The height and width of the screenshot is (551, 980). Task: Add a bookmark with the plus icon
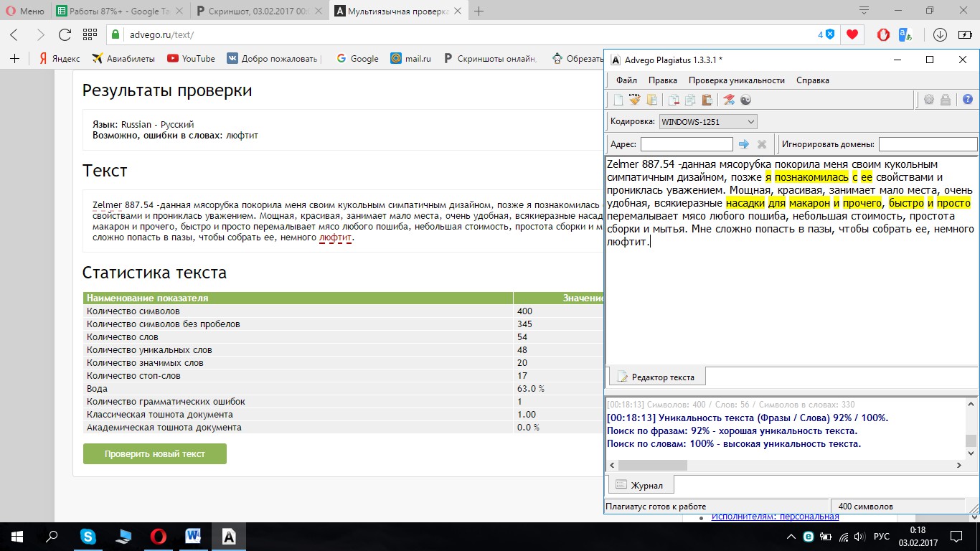tap(14, 58)
